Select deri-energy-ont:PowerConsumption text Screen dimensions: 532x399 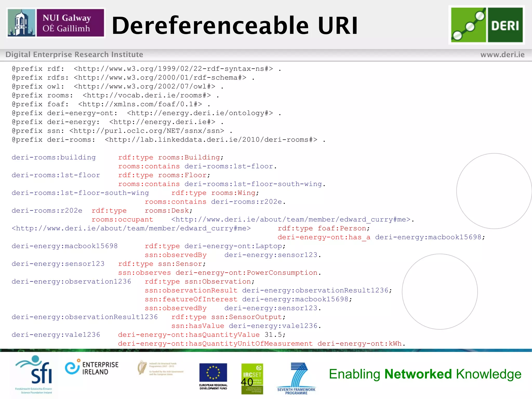[247, 272]
